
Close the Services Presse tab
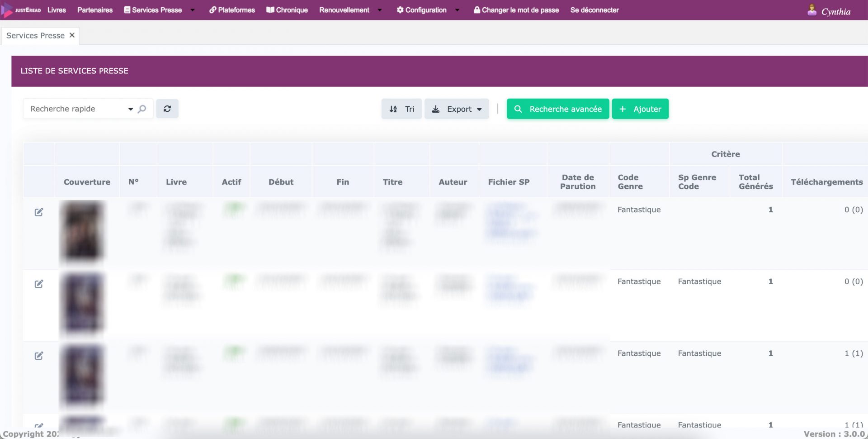(72, 35)
